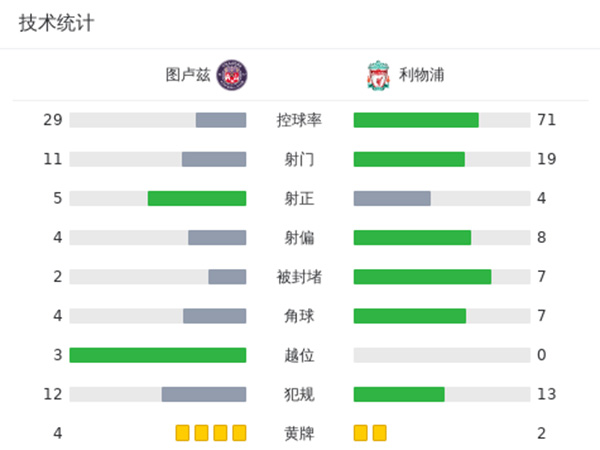Viewport: 600px width, 450px height.
Task: Click Liverpool's second yellow card icon
Action: click(x=379, y=433)
